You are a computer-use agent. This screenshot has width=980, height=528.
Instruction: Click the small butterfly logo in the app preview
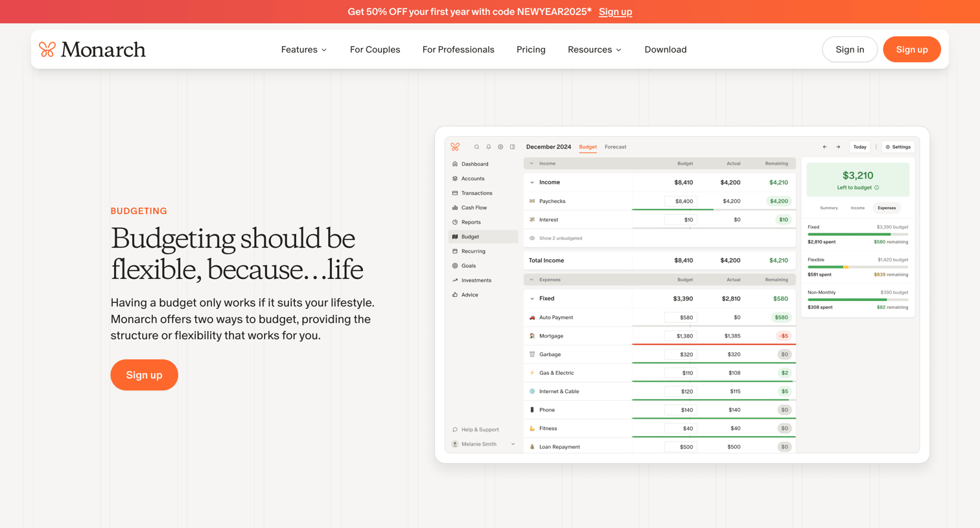click(x=455, y=147)
